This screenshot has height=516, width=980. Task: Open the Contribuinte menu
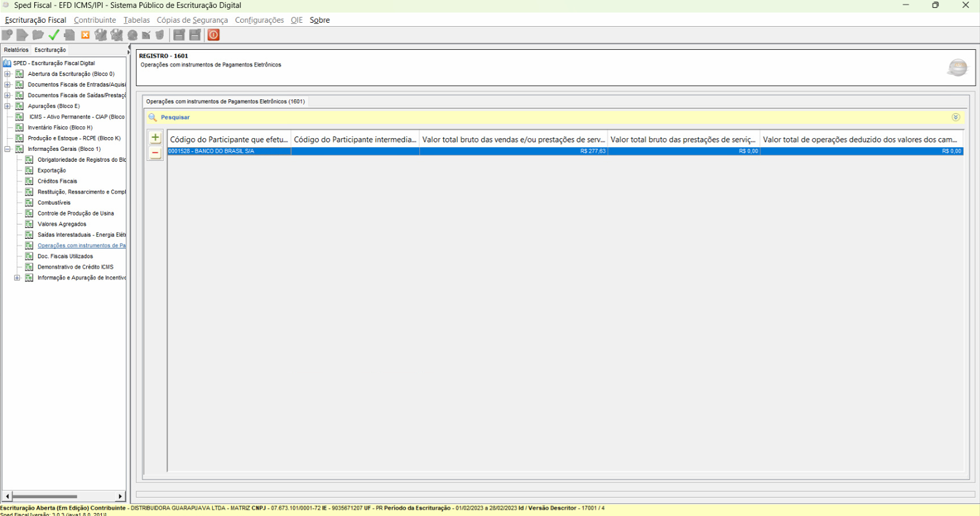[95, 20]
